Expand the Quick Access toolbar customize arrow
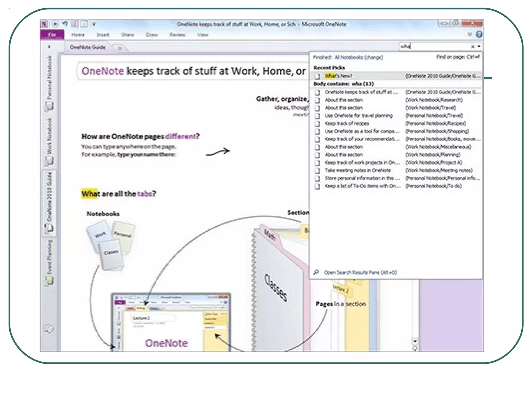This screenshot has height=399, width=532. (x=94, y=24)
